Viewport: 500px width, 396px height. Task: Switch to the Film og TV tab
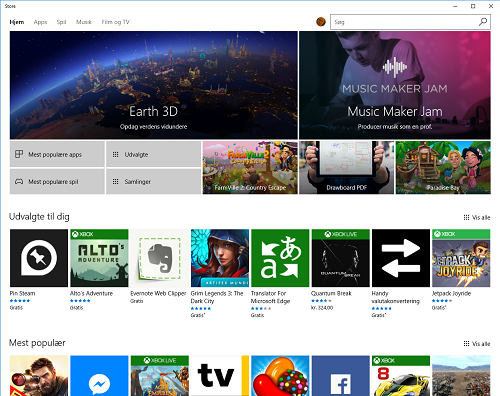115,22
